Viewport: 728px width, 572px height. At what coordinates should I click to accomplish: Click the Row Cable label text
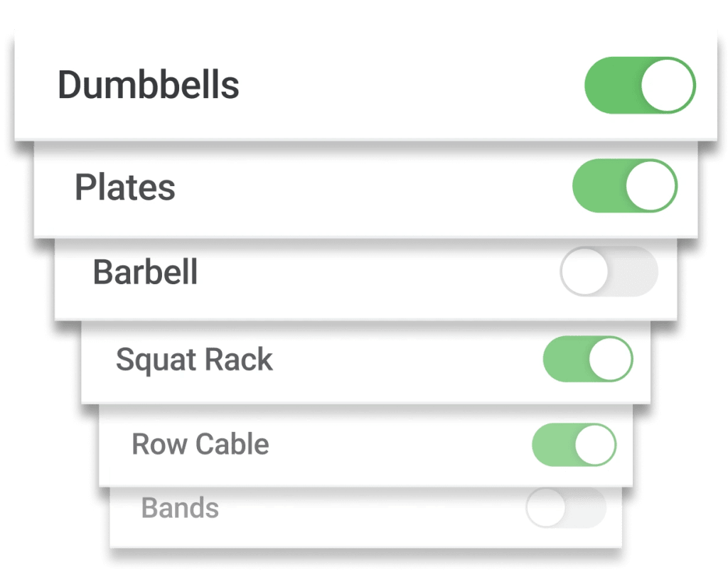[200, 445]
